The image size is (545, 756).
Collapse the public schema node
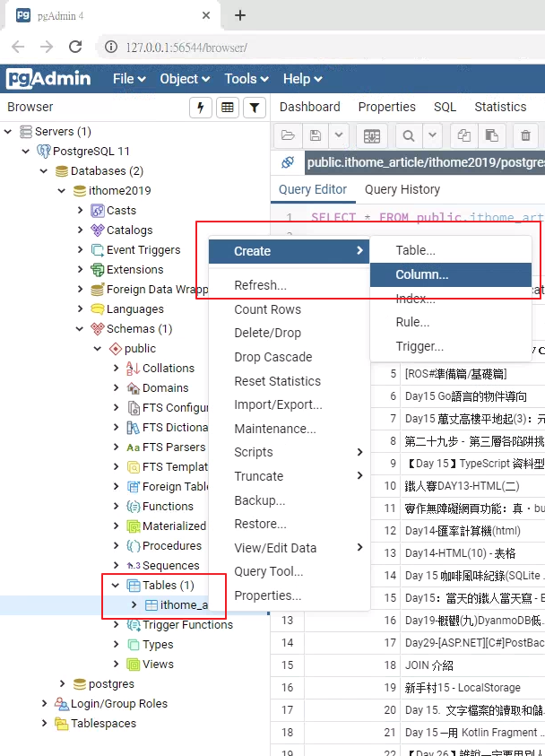(x=98, y=349)
